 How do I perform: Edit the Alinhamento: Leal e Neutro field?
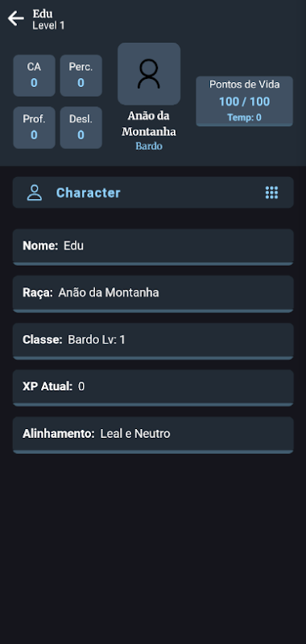[x=153, y=435]
